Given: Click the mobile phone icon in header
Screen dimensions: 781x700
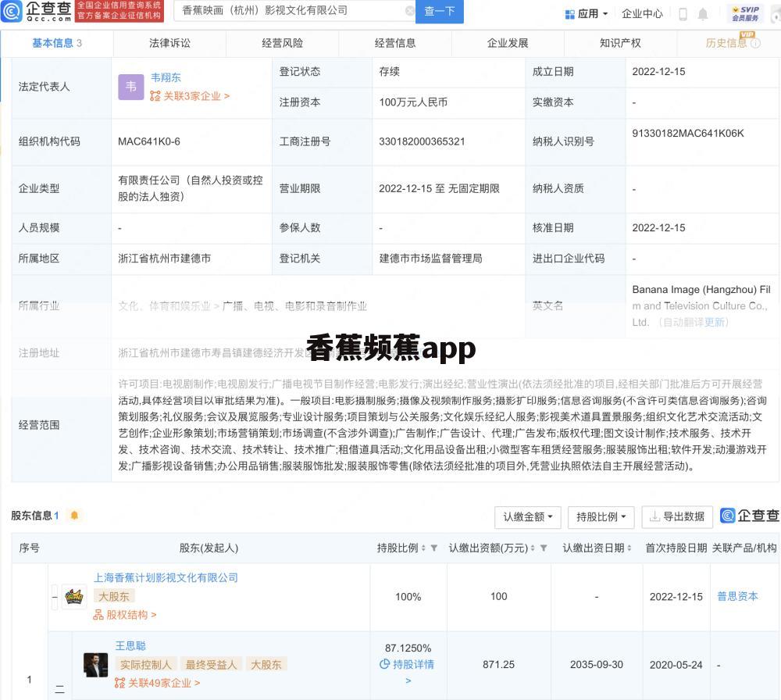Looking at the screenshot, I should coord(683,14).
